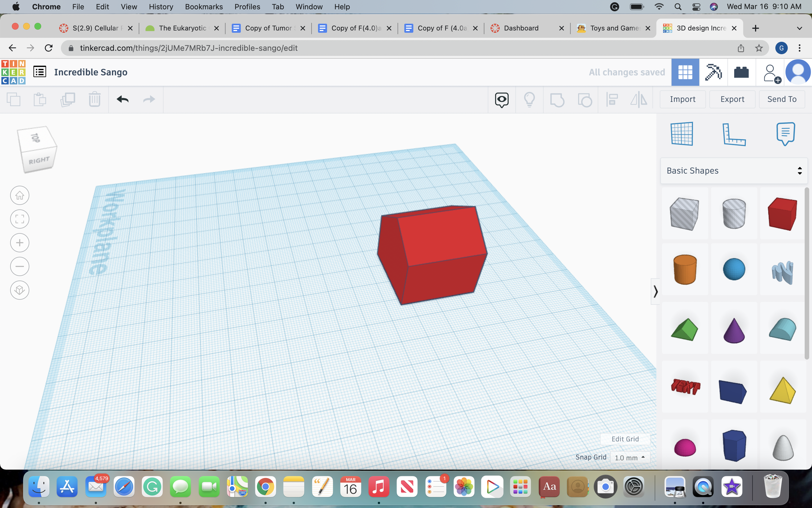Switch to 3D design grid view
Image resolution: width=812 pixels, height=508 pixels.
point(685,72)
